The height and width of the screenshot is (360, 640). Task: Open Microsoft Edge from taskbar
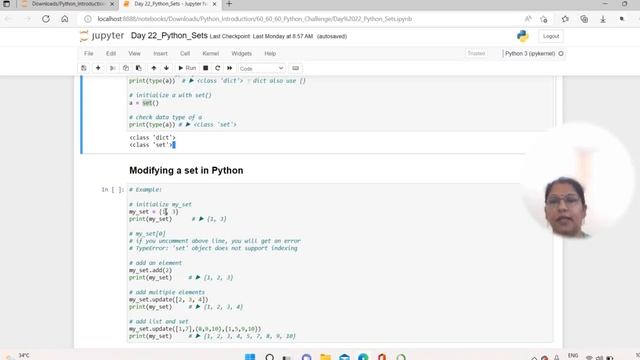click(363, 357)
